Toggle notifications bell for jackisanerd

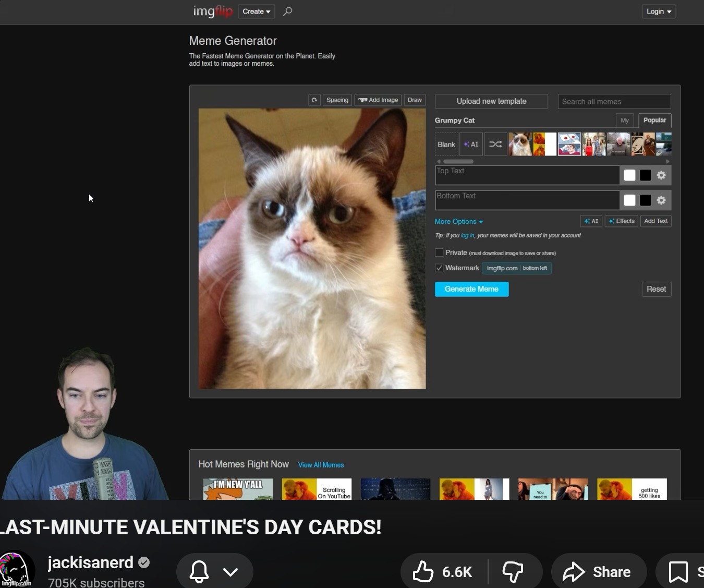click(x=199, y=571)
